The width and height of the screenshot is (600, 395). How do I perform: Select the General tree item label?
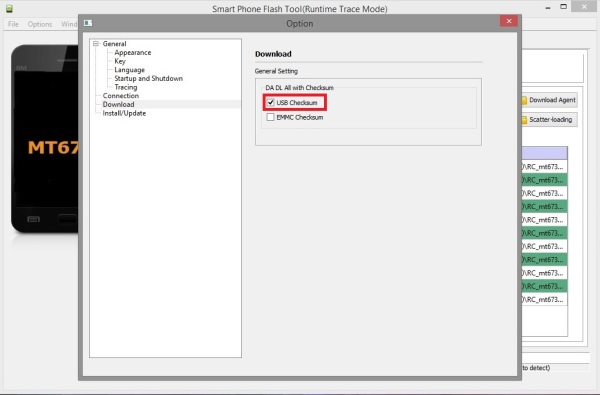(x=114, y=44)
